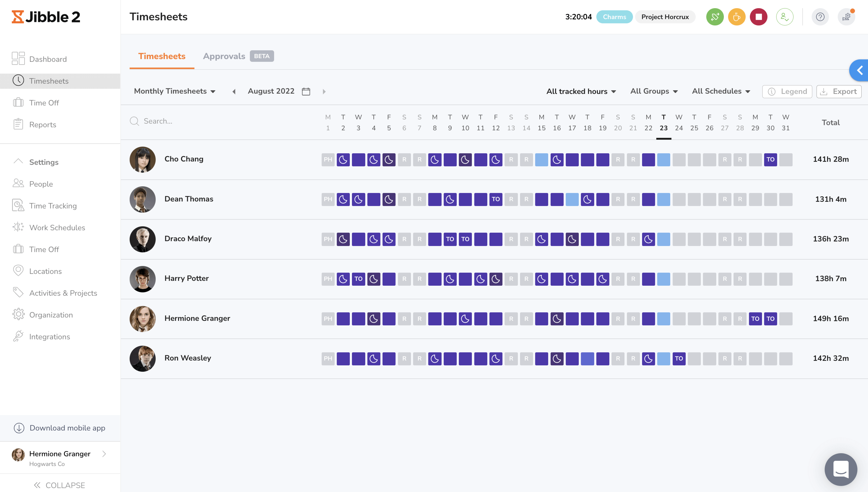Viewport: 868px width, 492px height.
Task: Expand the All Groups filter
Action: [x=654, y=91]
